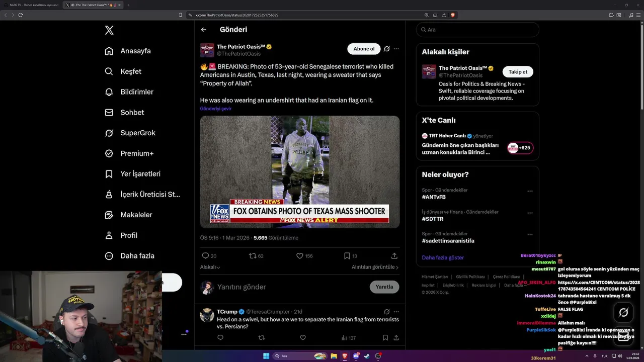The width and height of the screenshot is (644, 362).
Task: Open Makaleler in the sidebar
Action: click(128, 215)
